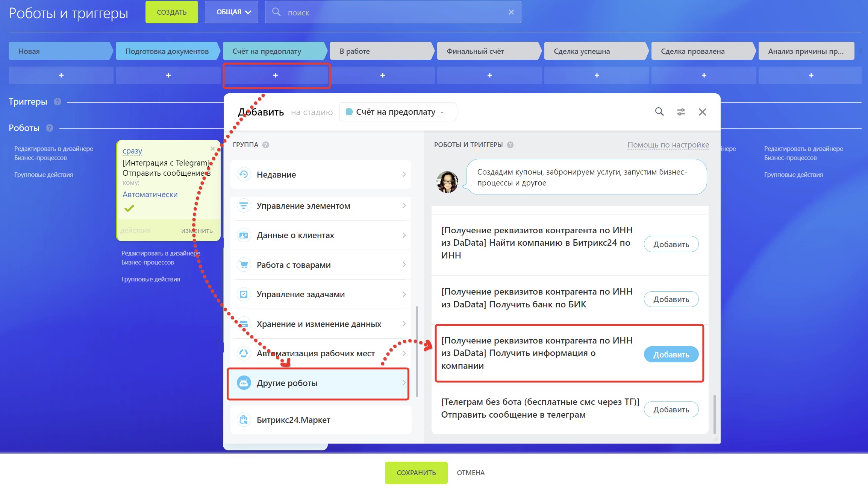868x488 pixels.
Task: Click the СОХРАНИТЬ button
Action: [x=416, y=473]
